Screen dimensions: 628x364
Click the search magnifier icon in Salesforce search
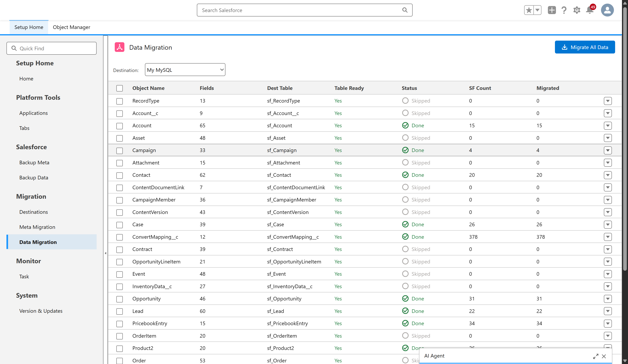[405, 10]
